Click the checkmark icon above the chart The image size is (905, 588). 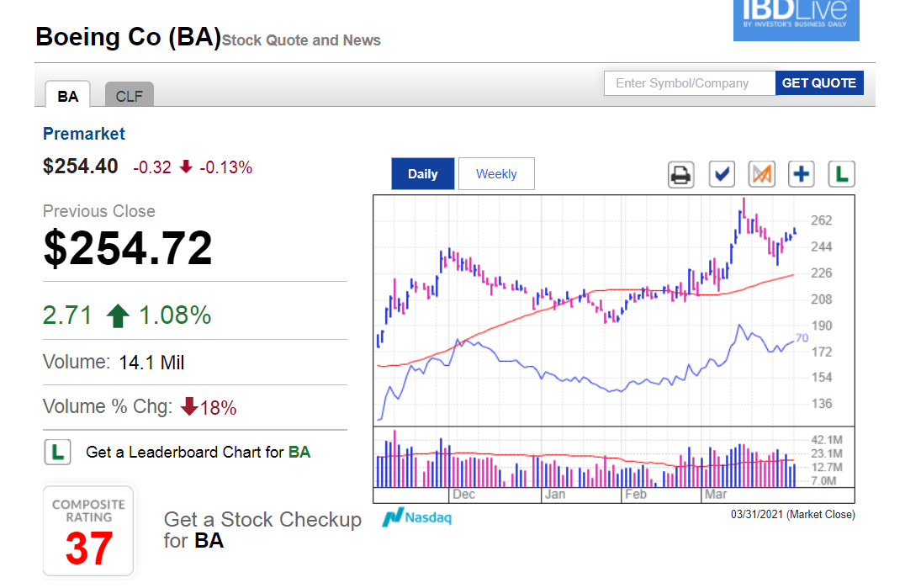(722, 174)
